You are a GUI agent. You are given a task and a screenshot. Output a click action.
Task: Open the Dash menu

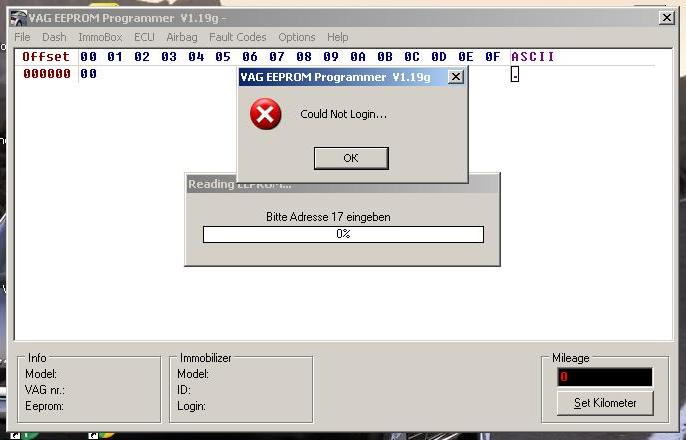click(x=54, y=37)
